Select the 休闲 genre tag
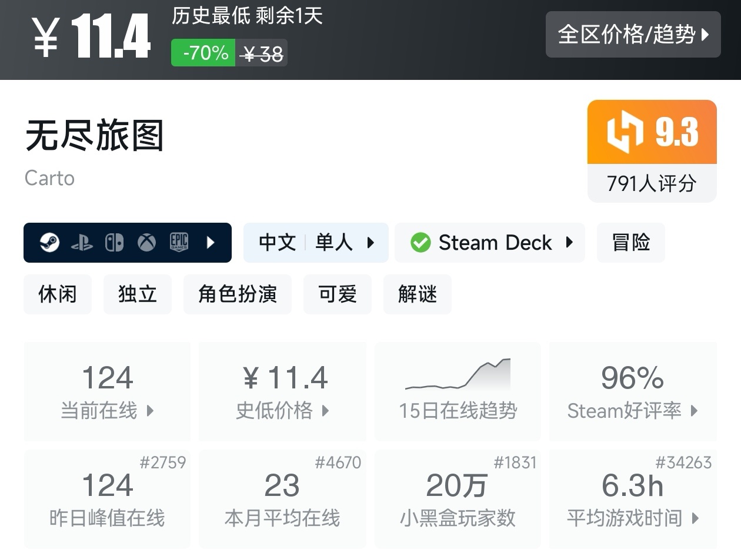 58,294
